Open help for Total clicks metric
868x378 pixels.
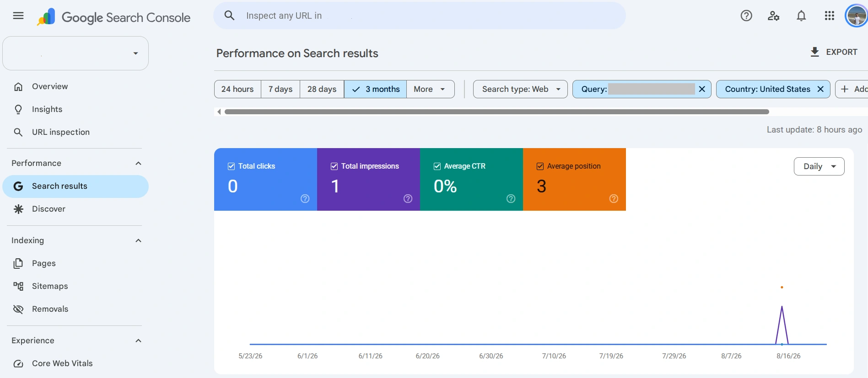tap(305, 198)
